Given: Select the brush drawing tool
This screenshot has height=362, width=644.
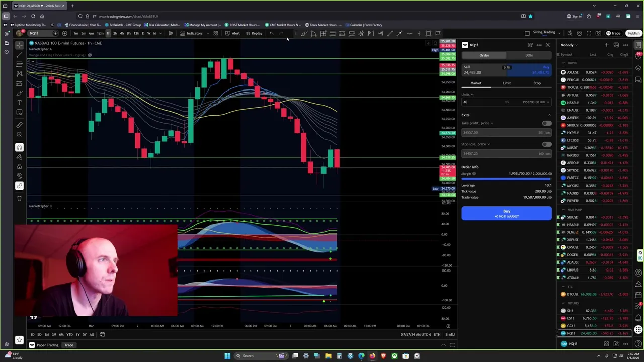Looking at the screenshot, I should 19,93.
